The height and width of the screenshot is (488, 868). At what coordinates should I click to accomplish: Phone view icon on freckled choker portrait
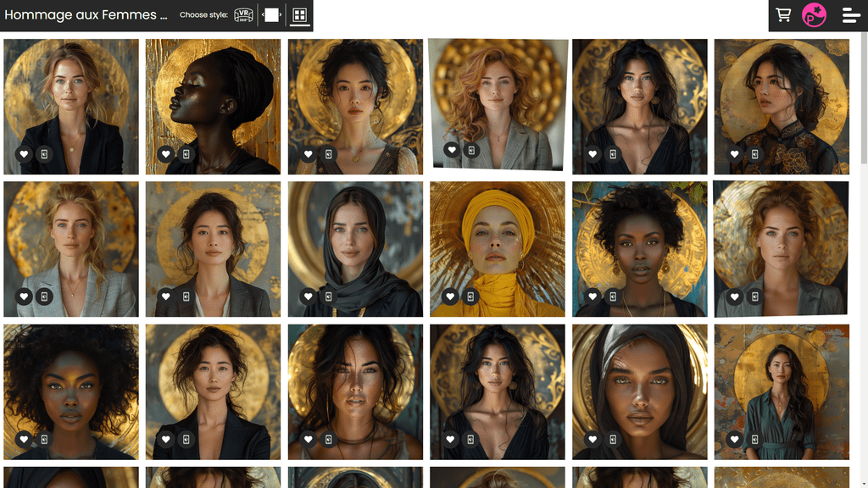329,440
